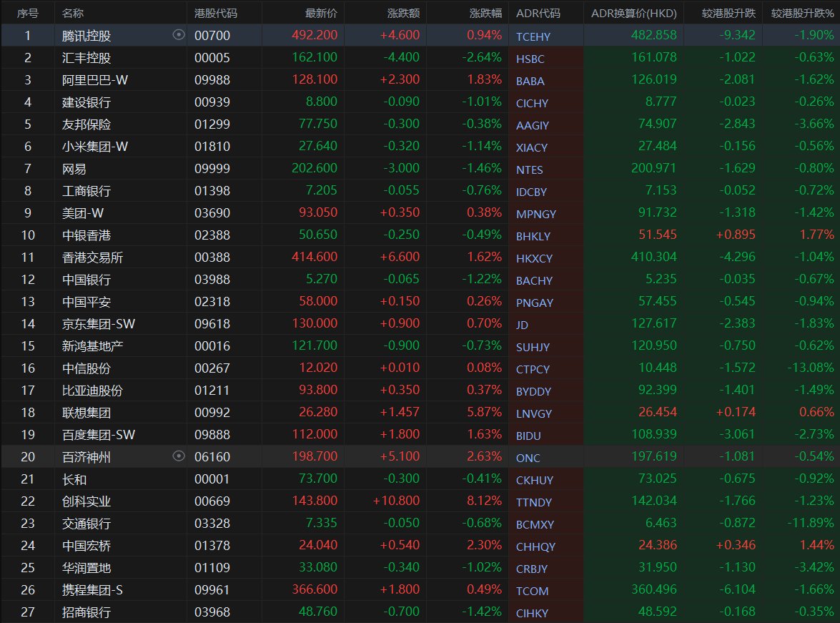Select the 百济神州 stock name
Viewport: 840px width, 623px height.
click(87, 457)
